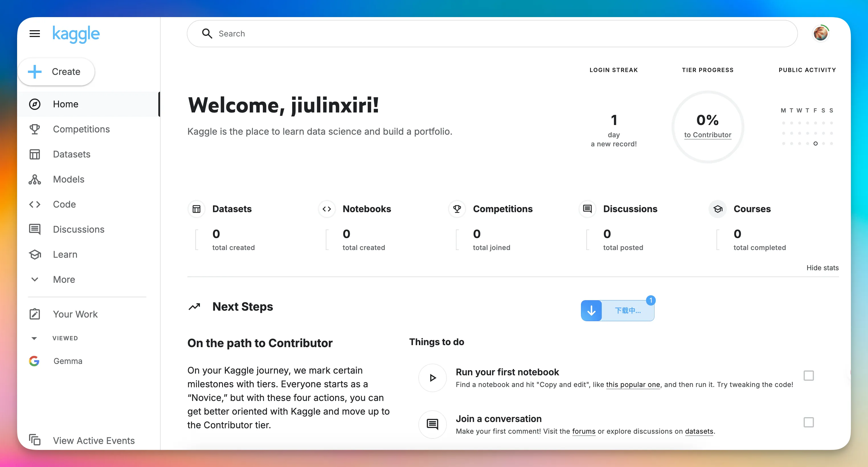Click the Code brackets icon in sidebar
Screen dimensions: 868x467
click(x=35, y=204)
